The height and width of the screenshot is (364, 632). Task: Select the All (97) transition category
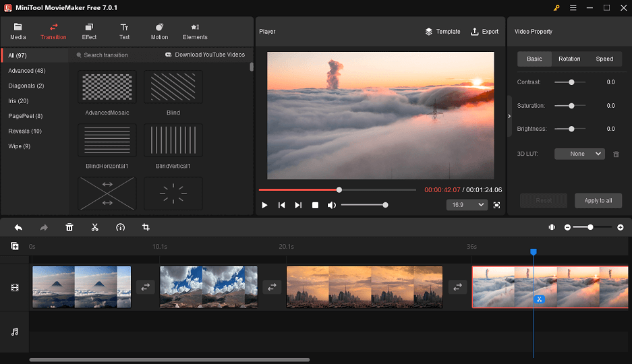(34, 55)
